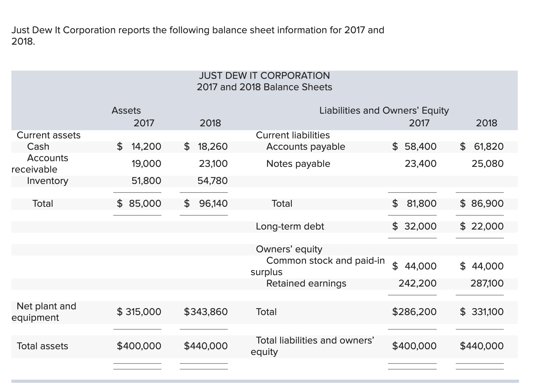The height and width of the screenshot is (392, 538).
Task: Click the 2017 total current liabilities $81,800
Action: click(x=414, y=203)
